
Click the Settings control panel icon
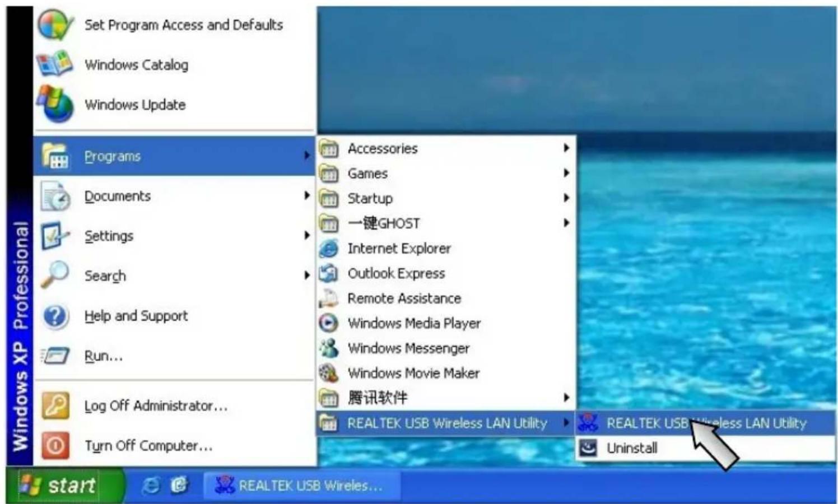[55, 236]
